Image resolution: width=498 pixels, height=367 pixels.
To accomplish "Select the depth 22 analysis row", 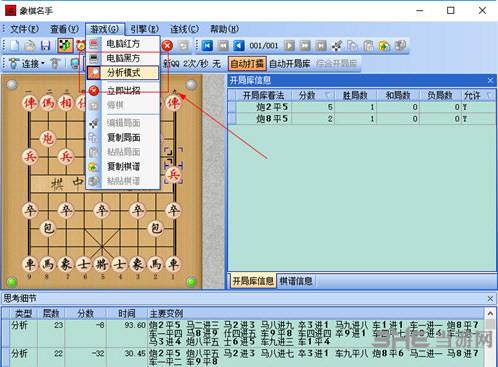I will coord(243,357).
